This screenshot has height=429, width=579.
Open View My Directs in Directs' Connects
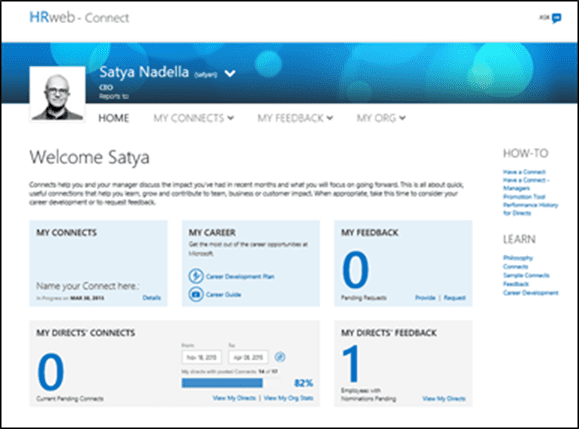[x=234, y=398]
